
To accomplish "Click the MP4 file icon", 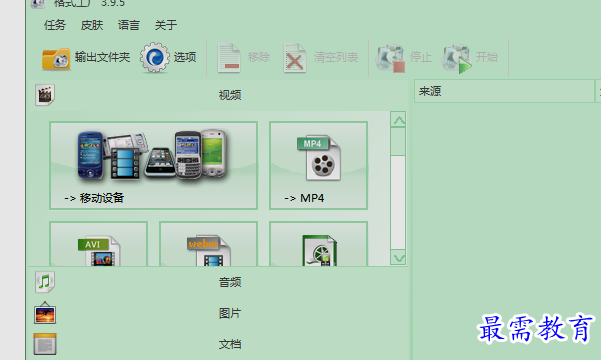I will tap(319, 158).
